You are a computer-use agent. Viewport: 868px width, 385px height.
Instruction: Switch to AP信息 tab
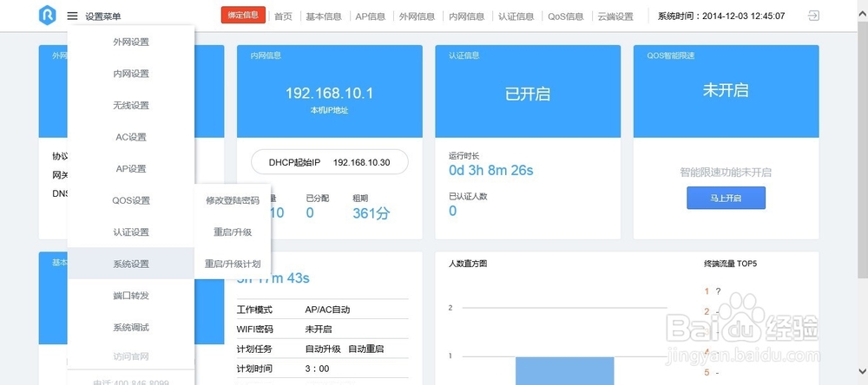click(x=371, y=16)
